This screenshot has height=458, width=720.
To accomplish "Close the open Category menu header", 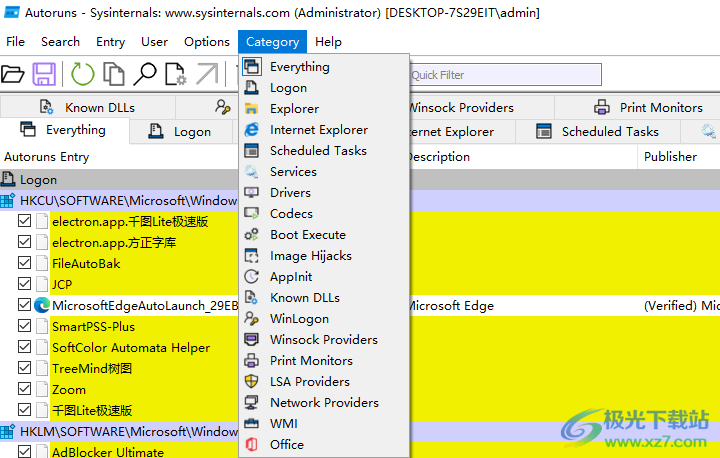I will click(x=272, y=42).
